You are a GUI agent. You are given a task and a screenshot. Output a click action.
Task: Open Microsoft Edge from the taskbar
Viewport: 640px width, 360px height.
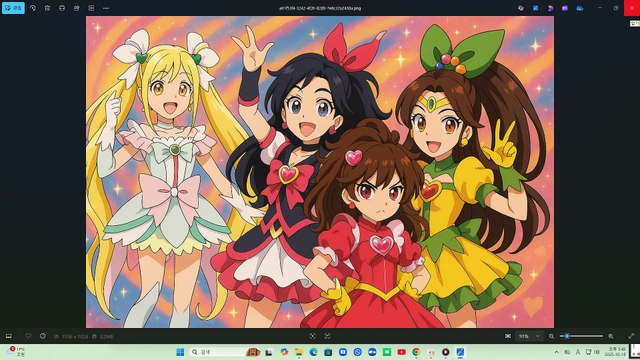313,352
